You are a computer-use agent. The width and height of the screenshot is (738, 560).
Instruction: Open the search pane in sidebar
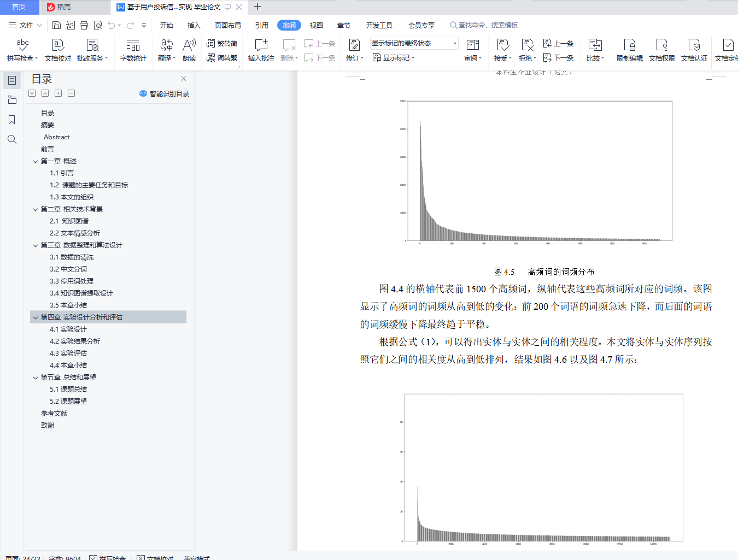[12, 139]
